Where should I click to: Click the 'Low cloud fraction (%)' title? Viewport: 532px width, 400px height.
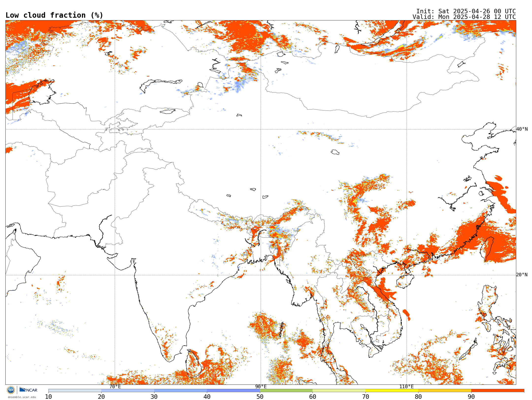(x=54, y=15)
